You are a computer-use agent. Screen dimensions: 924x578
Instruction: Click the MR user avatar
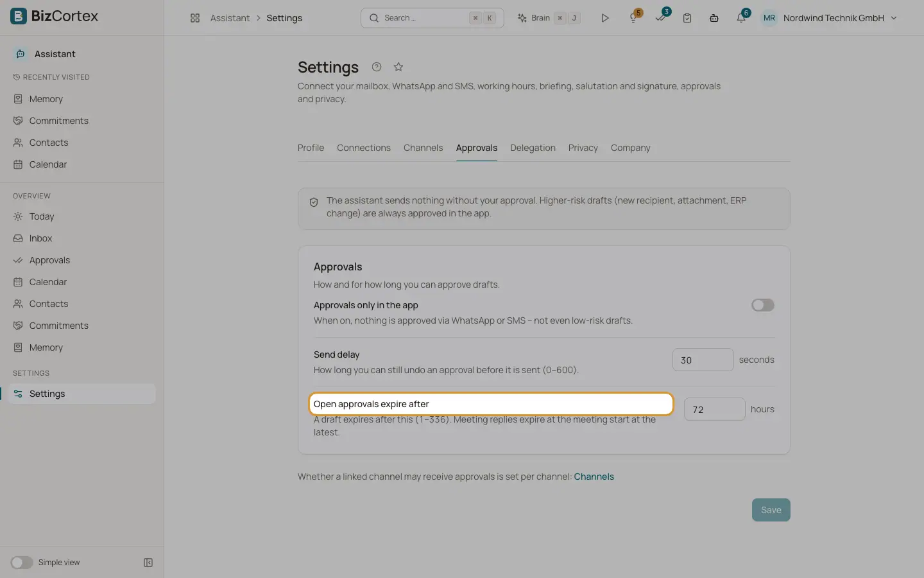click(769, 18)
